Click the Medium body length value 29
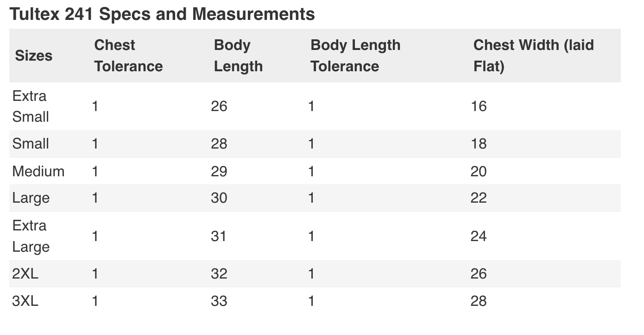644x335 pixels. (219, 171)
